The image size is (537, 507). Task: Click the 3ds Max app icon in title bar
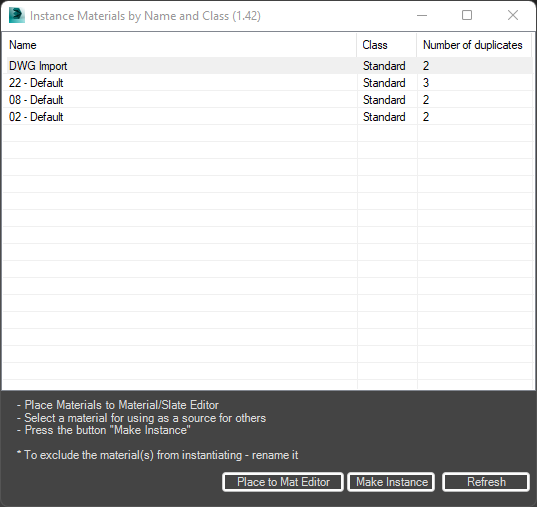(16, 15)
